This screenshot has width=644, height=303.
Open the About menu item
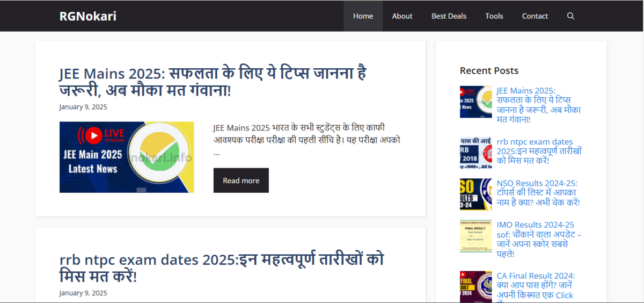pyautogui.click(x=402, y=16)
